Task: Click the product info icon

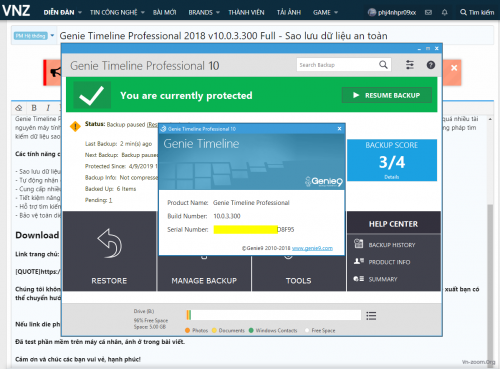Action: 359,261
